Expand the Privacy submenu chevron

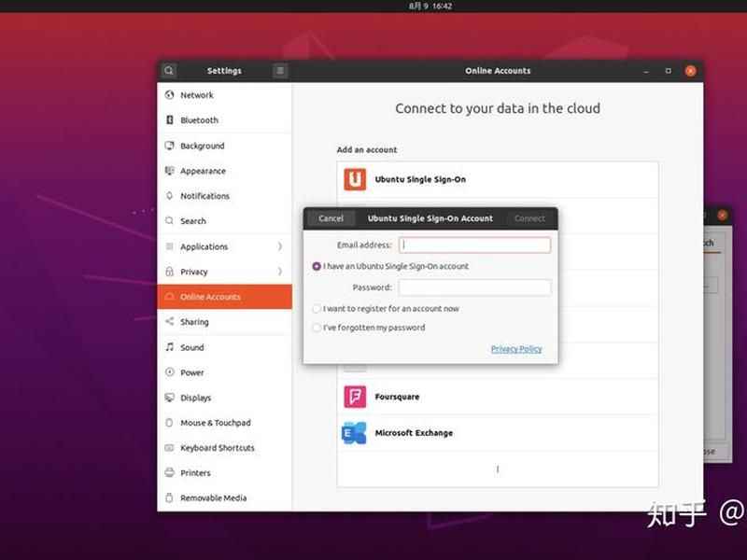tap(280, 272)
